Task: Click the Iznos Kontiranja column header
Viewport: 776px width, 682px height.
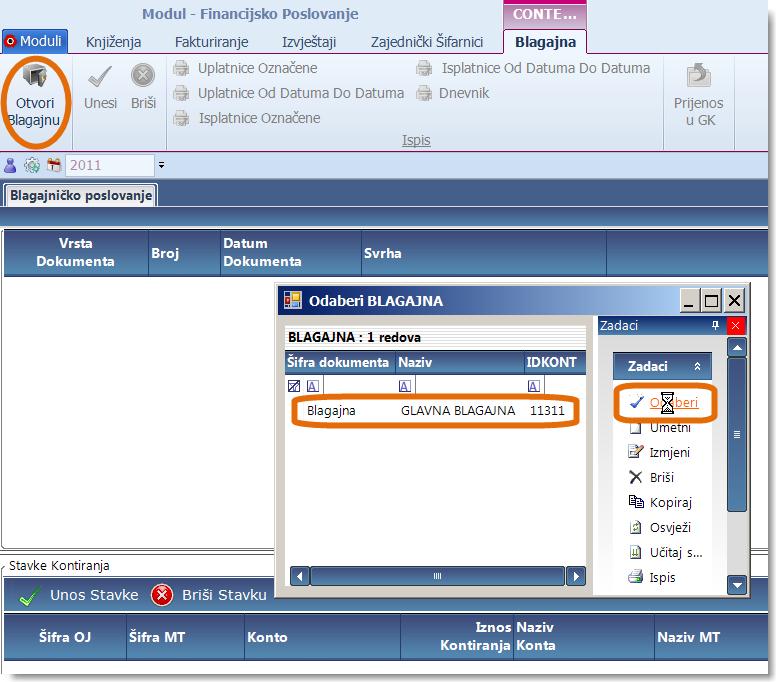Action: 457,637
